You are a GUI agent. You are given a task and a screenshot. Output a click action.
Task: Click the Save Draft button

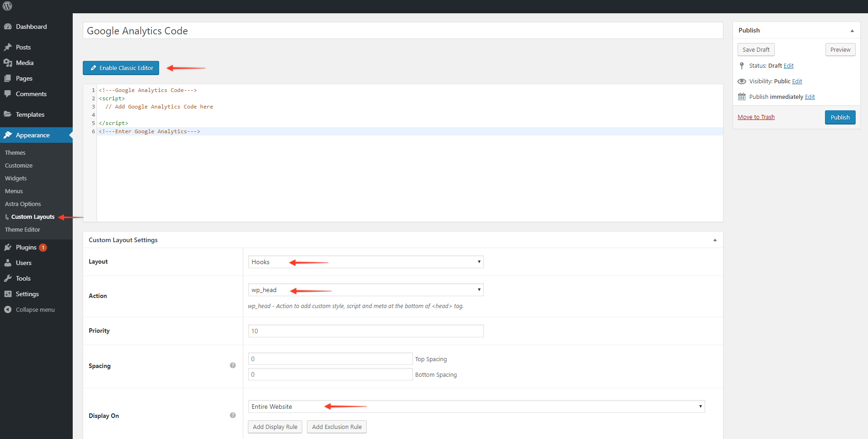pyautogui.click(x=756, y=49)
